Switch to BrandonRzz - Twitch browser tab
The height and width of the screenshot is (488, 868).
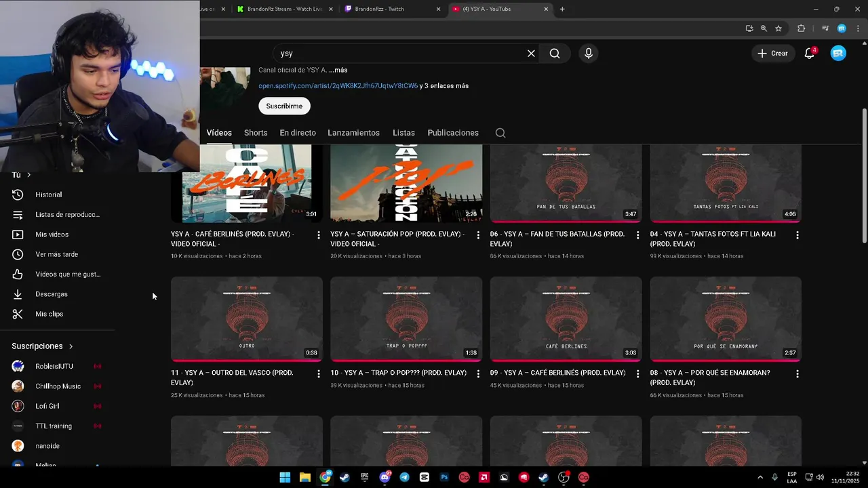392,9
